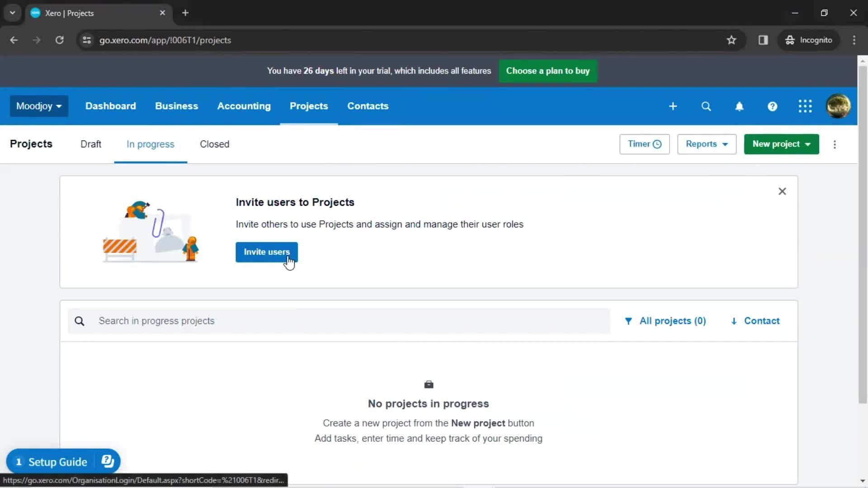Click the browser address bar URL

pyautogui.click(x=165, y=40)
